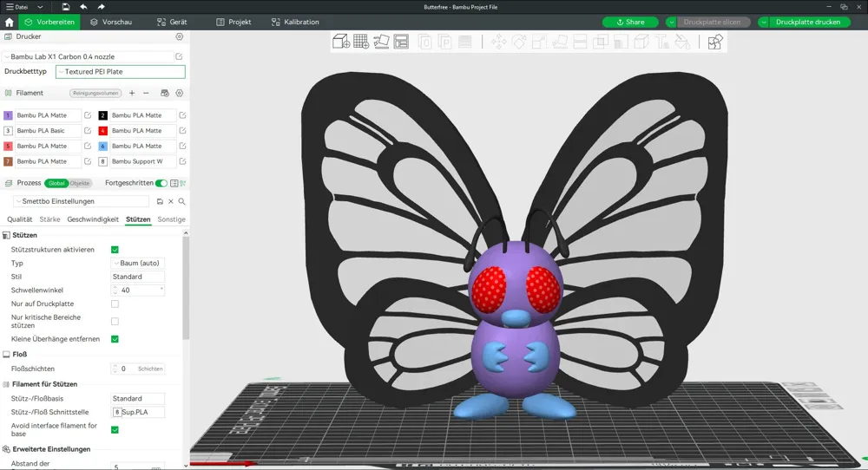Click the Assembly view puzzle icon
This screenshot has width=868, height=470.
(714, 42)
